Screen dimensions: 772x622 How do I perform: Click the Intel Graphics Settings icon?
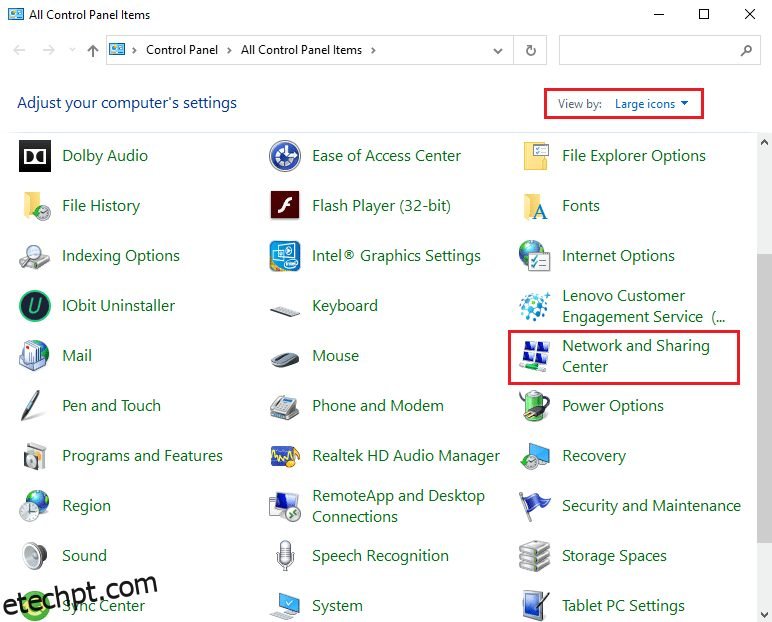pyautogui.click(x=285, y=256)
